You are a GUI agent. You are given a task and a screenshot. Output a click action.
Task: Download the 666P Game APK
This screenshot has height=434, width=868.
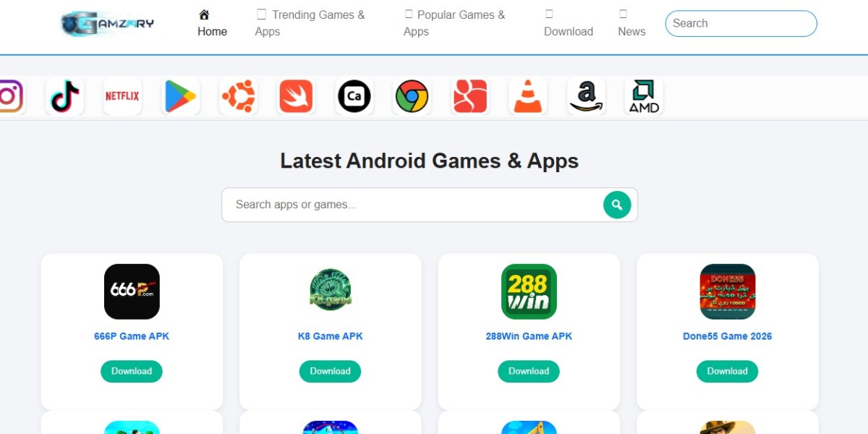coord(132,371)
